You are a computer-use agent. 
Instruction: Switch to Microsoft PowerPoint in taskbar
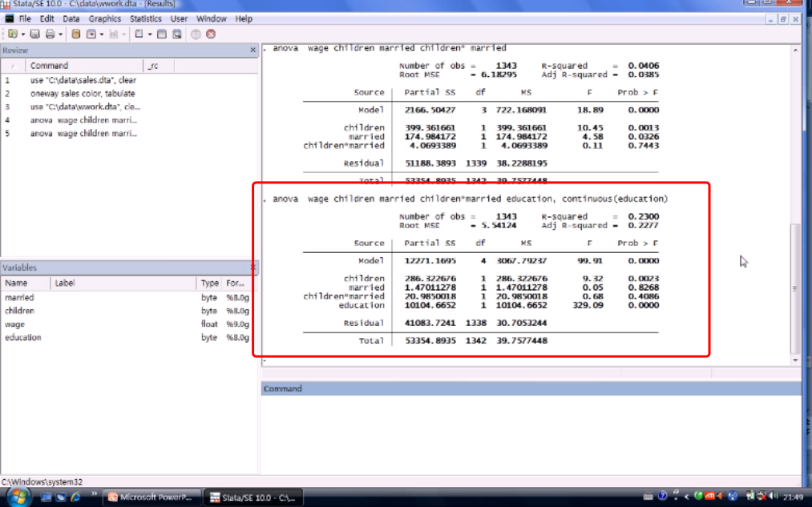click(150, 497)
